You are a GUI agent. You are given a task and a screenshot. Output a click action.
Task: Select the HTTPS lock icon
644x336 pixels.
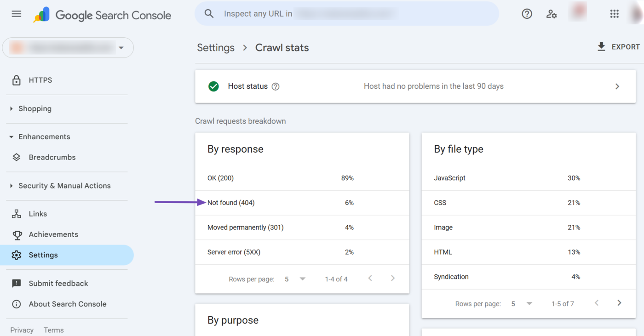click(x=17, y=80)
